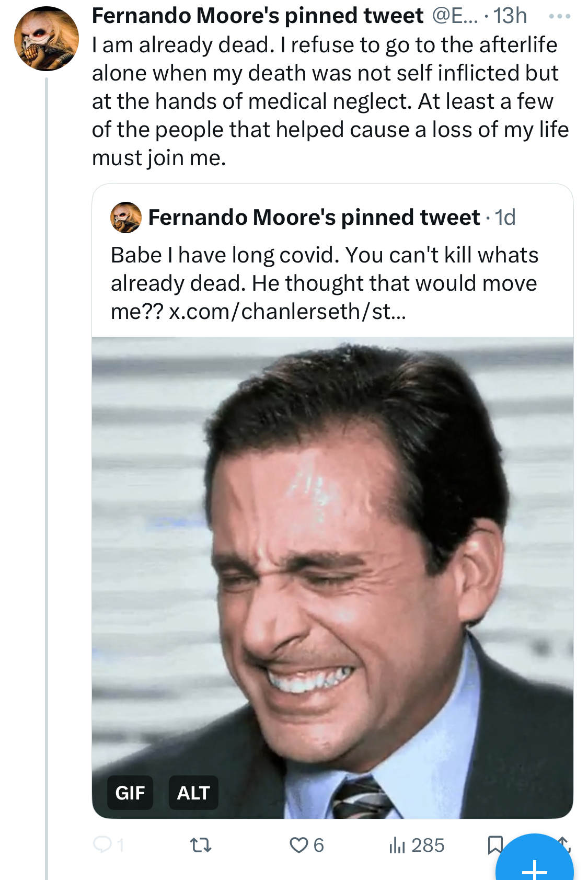Viewport: 588px width, 880px height.
Task: Open the main tweet author's display name
Action: [x=258, y=16]
